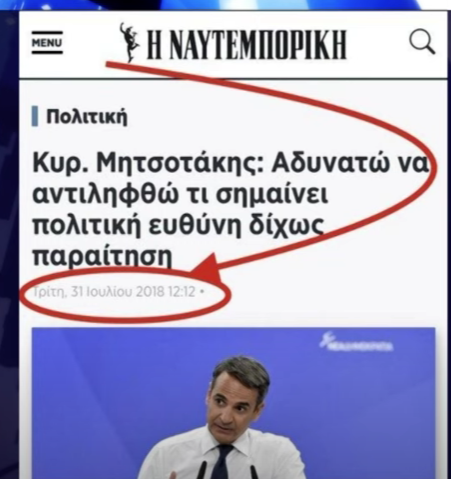This screenshot has height=479, width=451.
Task: Click the blue bar beside Πολιτική
Action: tap(35, 116)
